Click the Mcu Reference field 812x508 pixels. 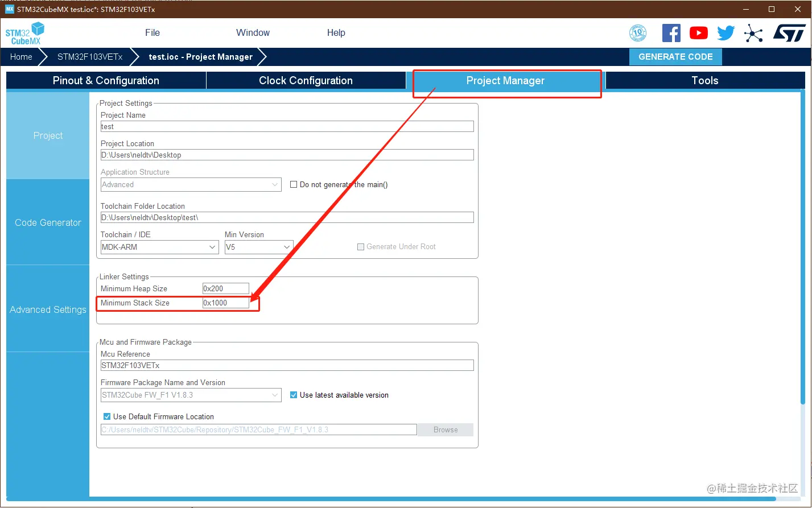click(287, 365)
